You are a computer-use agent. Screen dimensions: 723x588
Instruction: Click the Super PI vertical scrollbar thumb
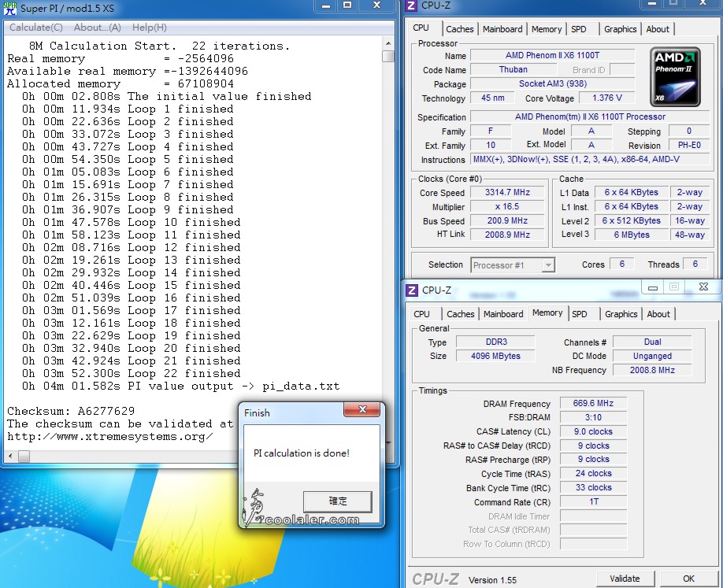[388, 56]
